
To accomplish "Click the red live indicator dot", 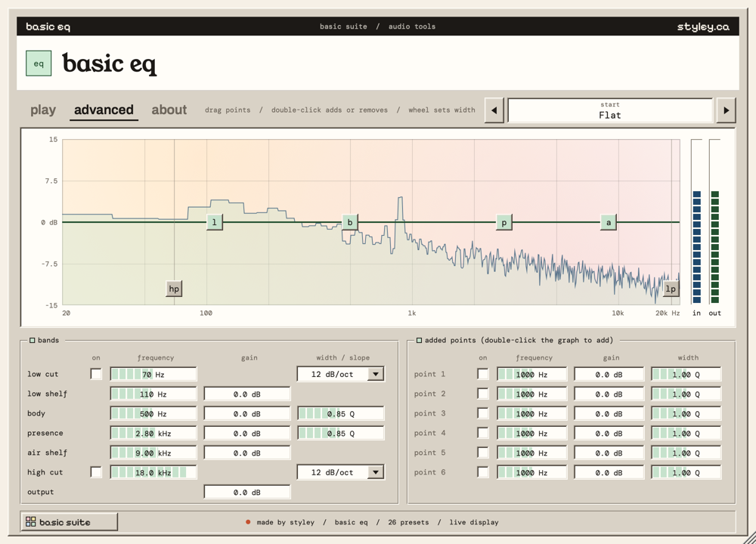I will pos(248,522).
